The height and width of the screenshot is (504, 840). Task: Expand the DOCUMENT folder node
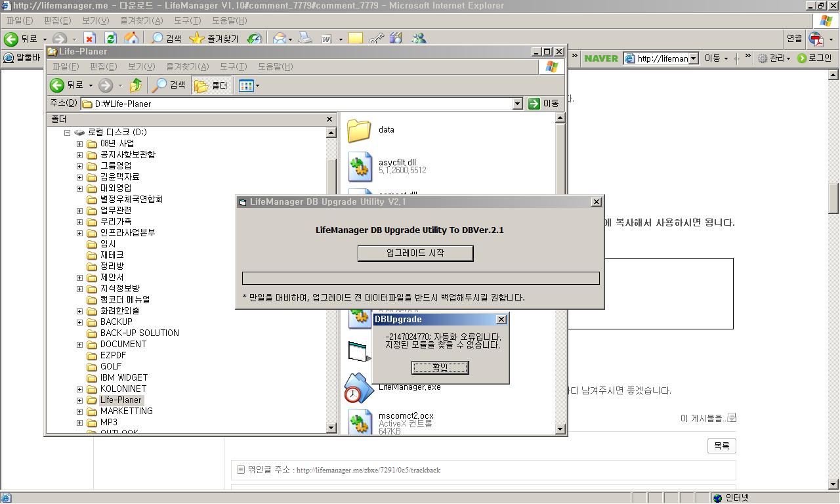coord(79,345)
